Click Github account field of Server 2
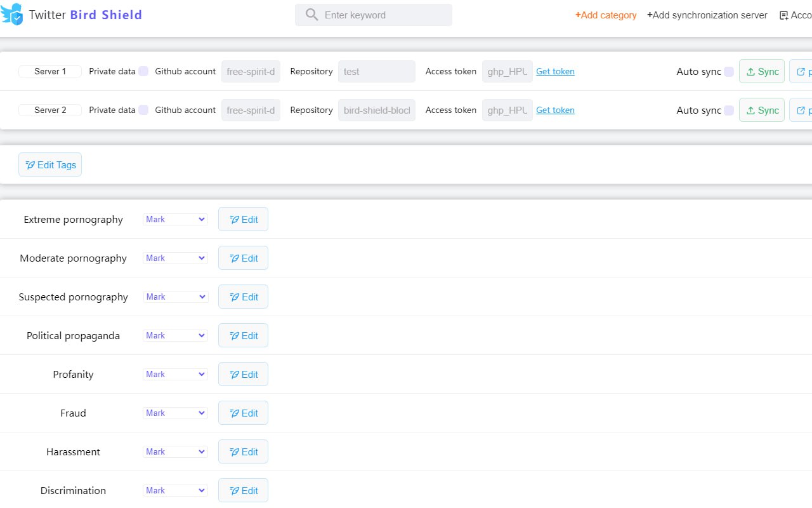Screen dimensions: 812x508 pos(251,110)
